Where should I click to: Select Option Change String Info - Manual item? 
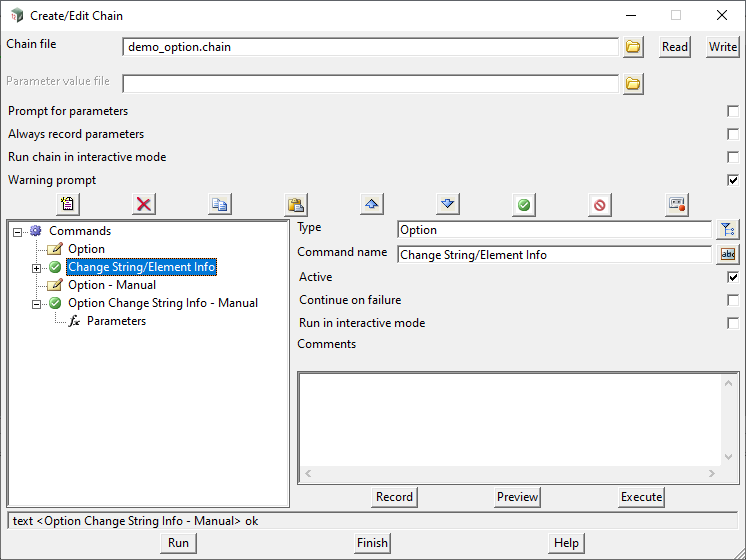point(163,303)
